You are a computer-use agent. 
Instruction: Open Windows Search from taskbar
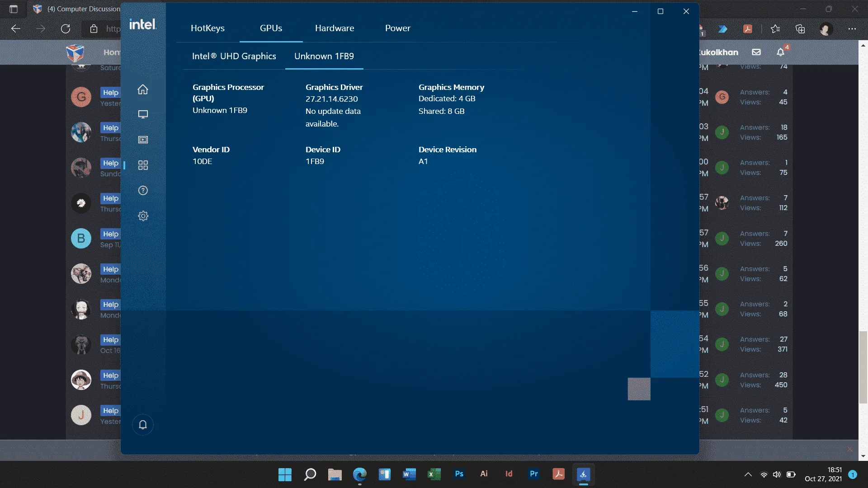tap(310, 474)
